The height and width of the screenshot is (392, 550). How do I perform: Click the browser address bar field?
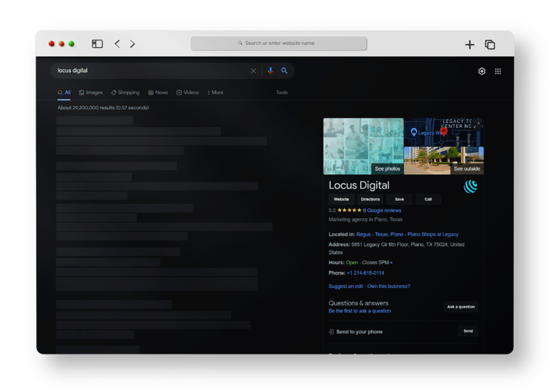tap(279, 43)
